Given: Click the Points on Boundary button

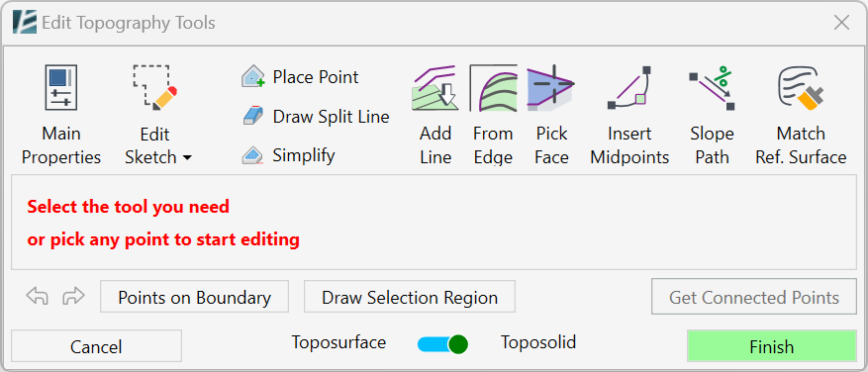Looking at the screenshot, I should tap(194, 297).
